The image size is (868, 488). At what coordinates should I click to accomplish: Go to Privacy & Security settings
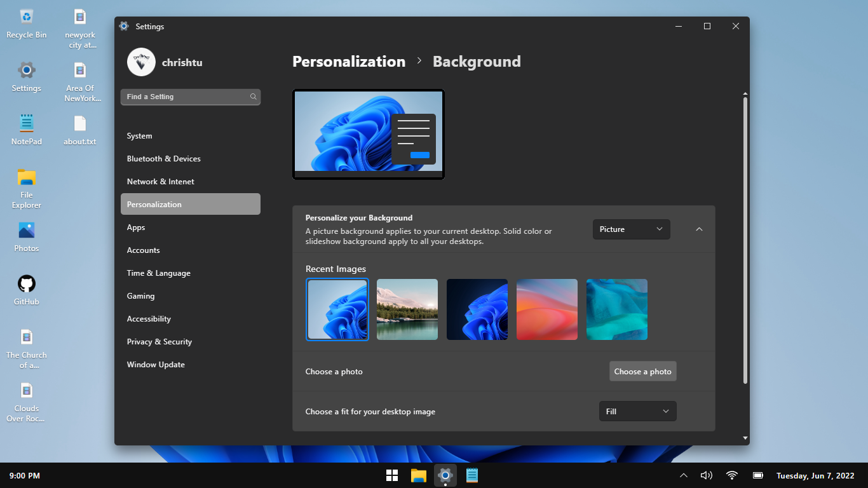(159, 342)
